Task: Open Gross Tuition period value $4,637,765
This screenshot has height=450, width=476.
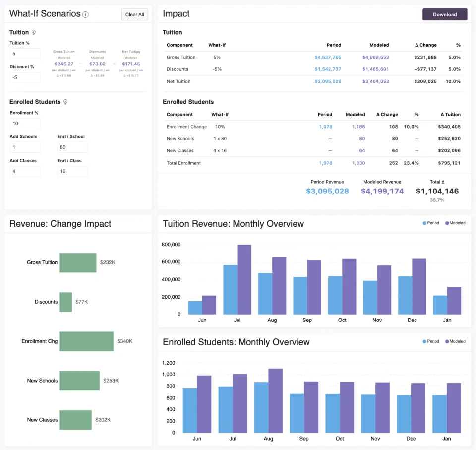Action: 328,57
